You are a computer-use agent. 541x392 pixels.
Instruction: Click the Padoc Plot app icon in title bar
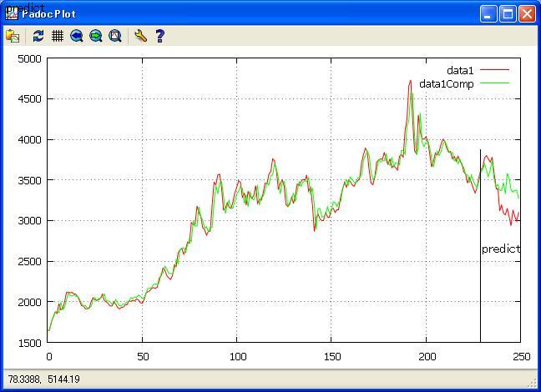pos(11,14)
